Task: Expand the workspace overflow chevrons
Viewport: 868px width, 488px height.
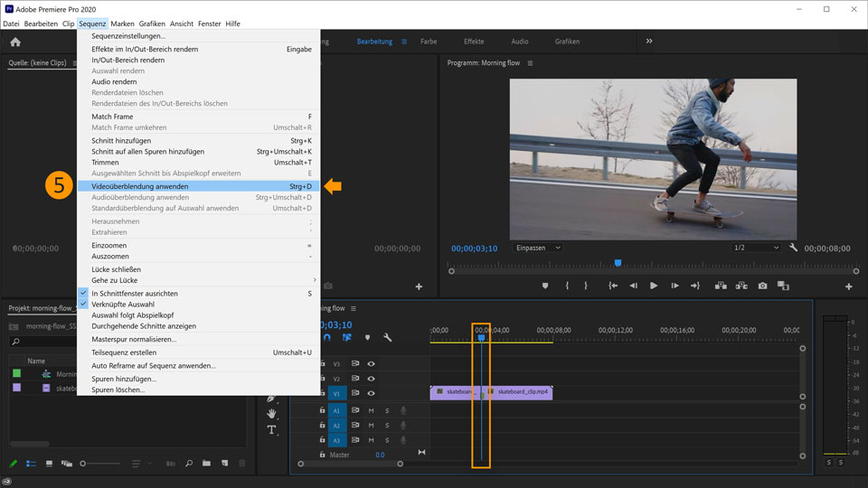Action: 648,42
